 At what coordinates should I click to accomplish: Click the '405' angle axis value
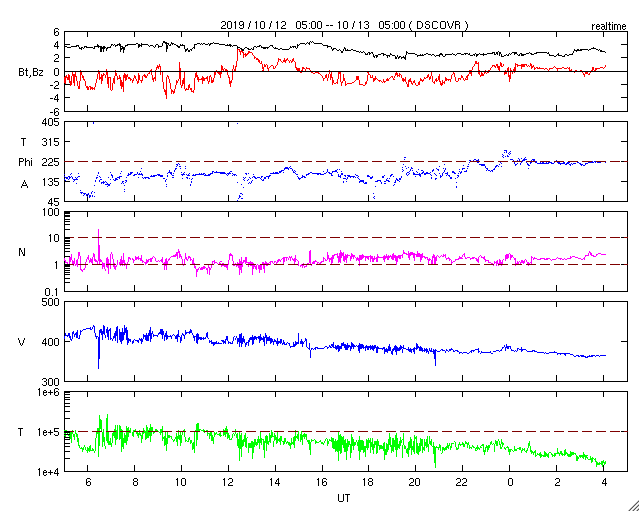click(x=51, y=122)
